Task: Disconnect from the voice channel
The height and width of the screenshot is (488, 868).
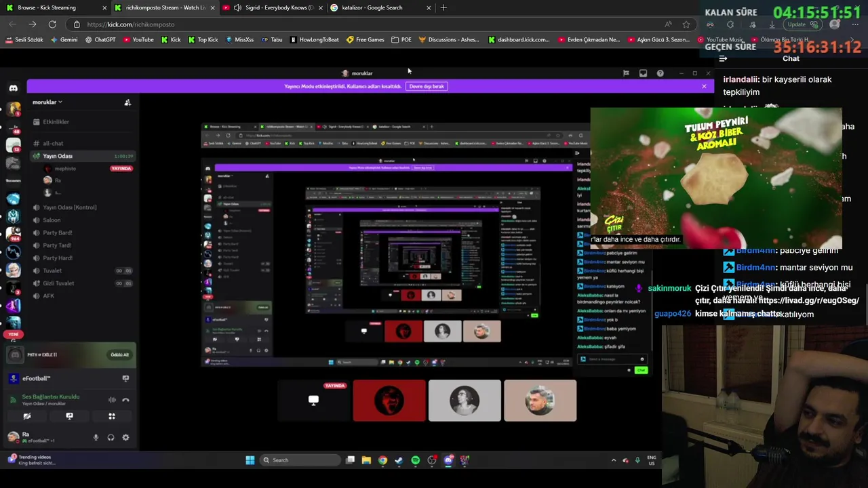Action: 125,400
